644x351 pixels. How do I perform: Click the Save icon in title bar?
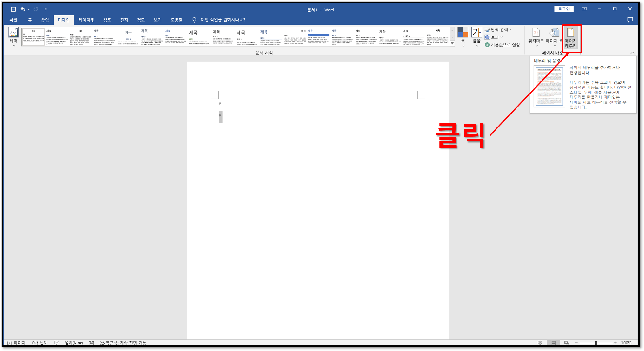(x=13, y=10)
